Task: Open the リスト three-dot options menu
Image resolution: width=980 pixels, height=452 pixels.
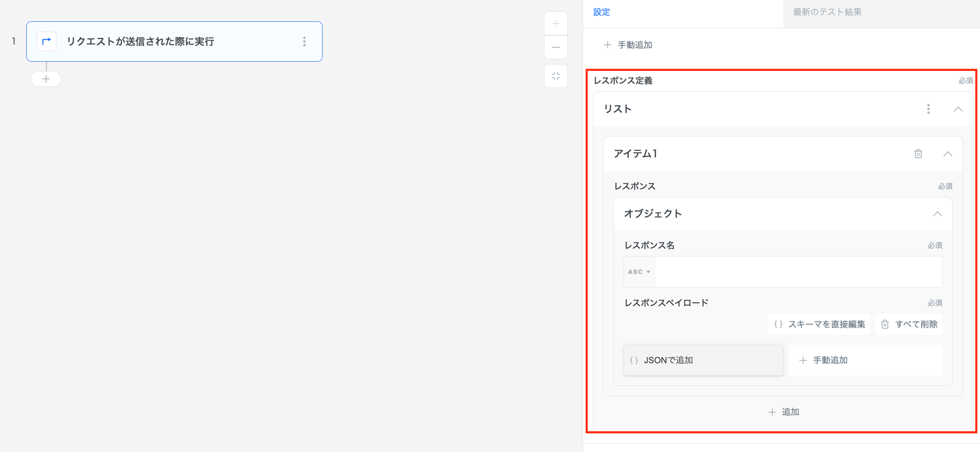Action: pos(928,109)
